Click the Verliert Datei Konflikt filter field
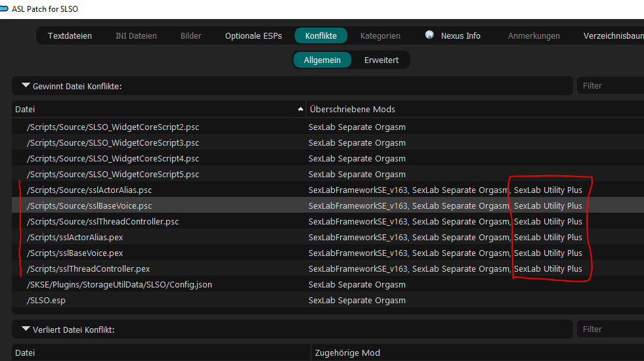This screenshot has height=361, width=644. (x=611, y=329)
